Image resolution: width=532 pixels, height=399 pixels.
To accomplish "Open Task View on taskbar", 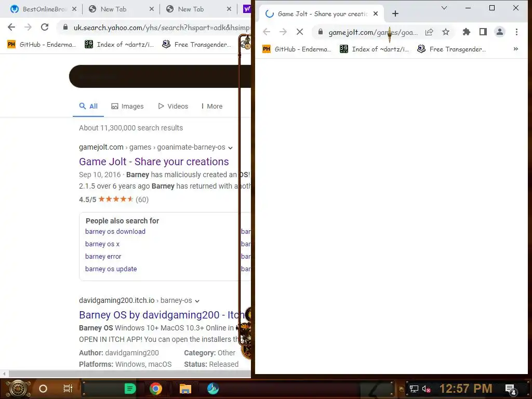I will coord(68,389).
